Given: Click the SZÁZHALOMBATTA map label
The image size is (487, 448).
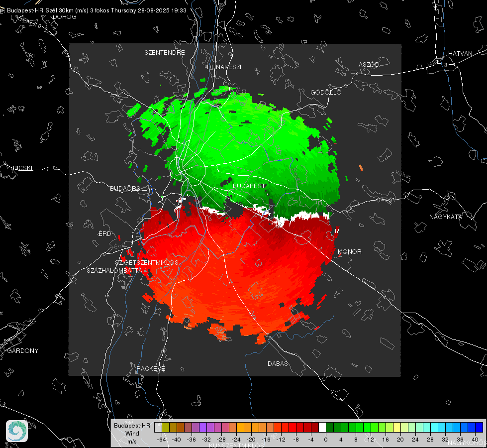Looking at the screenshot, I should point(114,270).
